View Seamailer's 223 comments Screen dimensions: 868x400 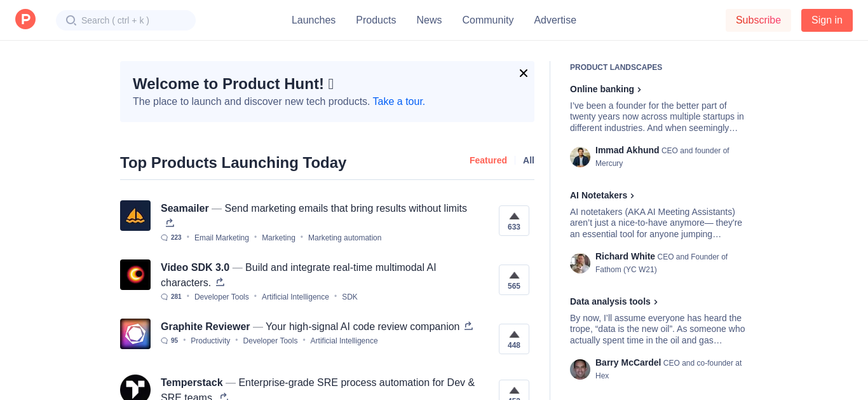pos(171,238)
